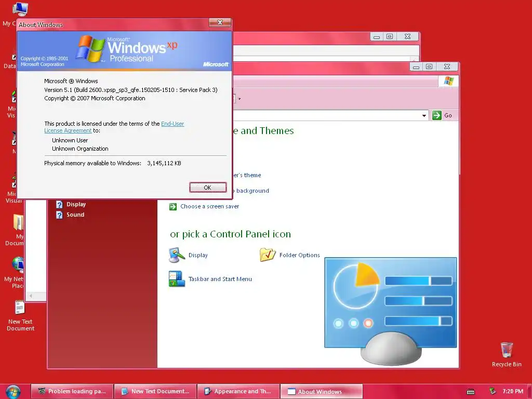This screenshot has height=399, width=532.
Task: Open the Sound troubleshooter in the sidebar
Action: click(x=75, y=215)
